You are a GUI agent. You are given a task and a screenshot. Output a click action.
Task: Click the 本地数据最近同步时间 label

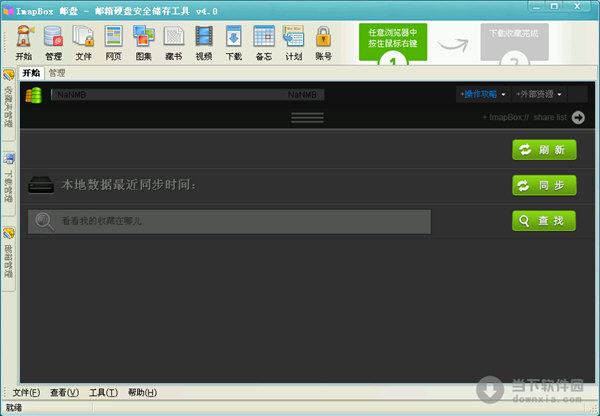click(129, 185)
